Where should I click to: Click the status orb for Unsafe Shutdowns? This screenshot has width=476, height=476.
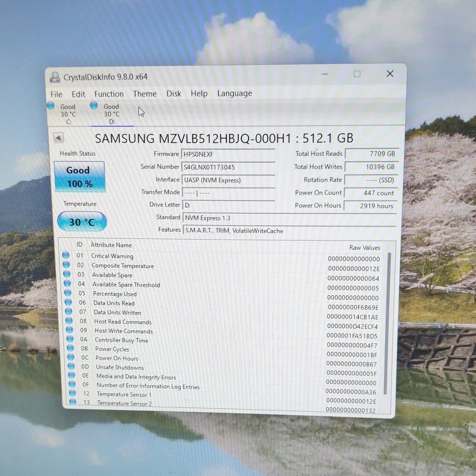point(71,366)
